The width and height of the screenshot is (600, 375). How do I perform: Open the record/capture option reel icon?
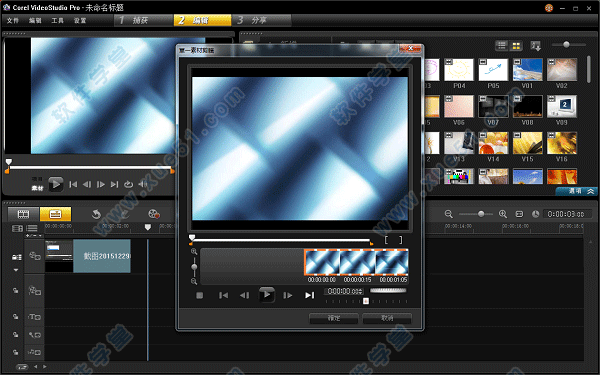click(153, 214)
